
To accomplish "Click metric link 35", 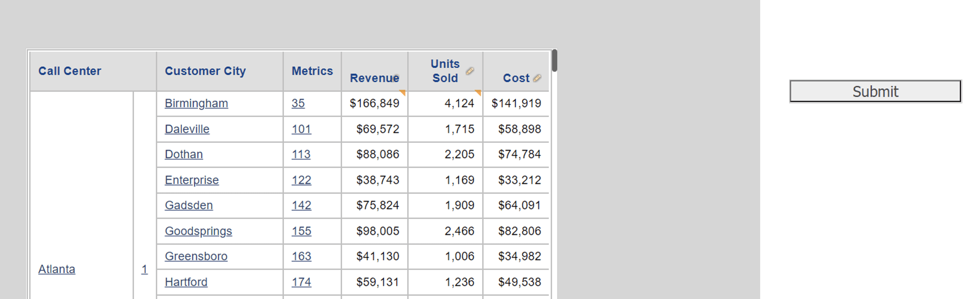I will (x=298, y=103).
